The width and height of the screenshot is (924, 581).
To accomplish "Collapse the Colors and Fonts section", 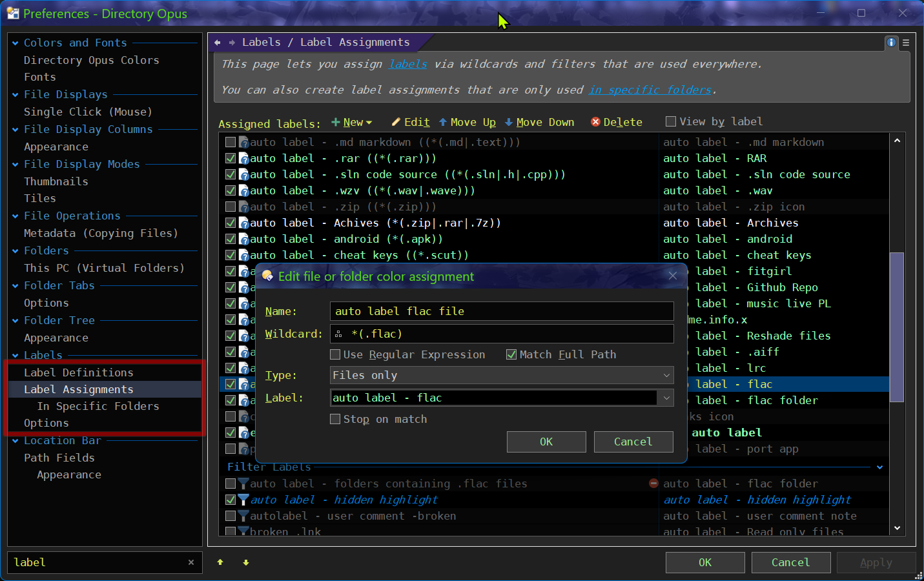I will click(15, 43).
